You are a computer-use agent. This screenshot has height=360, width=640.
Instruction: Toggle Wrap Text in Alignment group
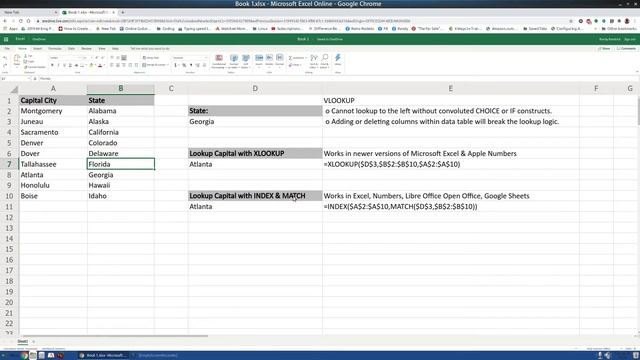pyautogui.click(x=151, y=58)
